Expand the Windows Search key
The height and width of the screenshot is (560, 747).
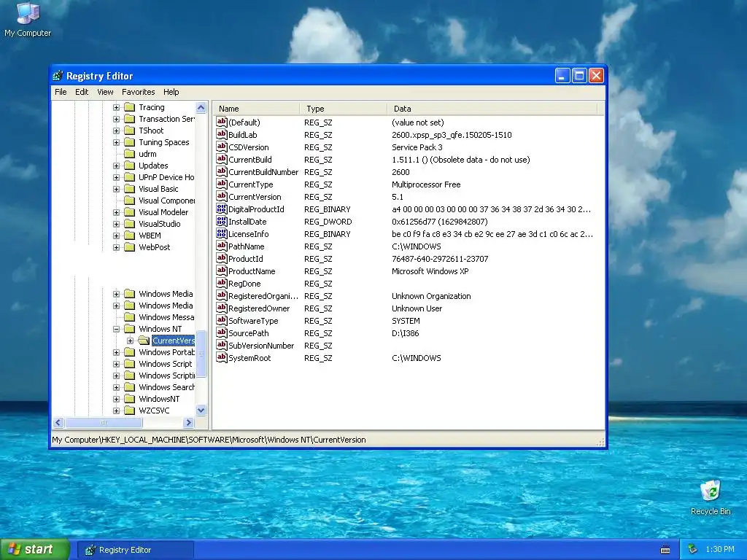pos(116,388)
